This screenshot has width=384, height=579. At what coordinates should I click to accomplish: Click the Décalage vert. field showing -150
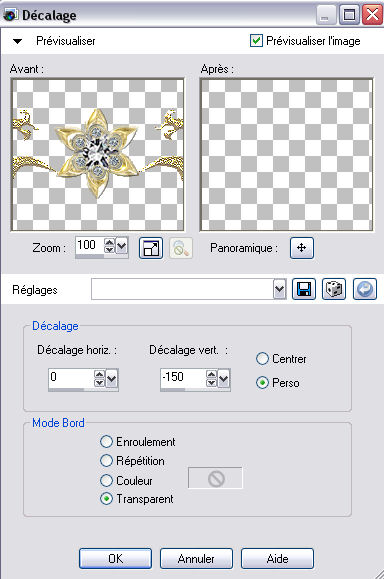click(183, 377)
